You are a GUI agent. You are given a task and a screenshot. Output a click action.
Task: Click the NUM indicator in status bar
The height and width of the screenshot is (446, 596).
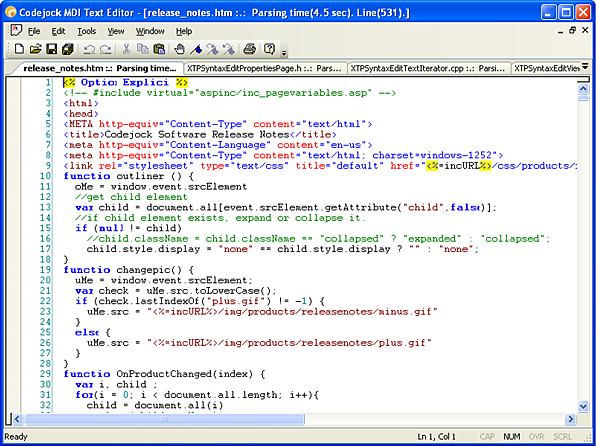pos(512,437)
